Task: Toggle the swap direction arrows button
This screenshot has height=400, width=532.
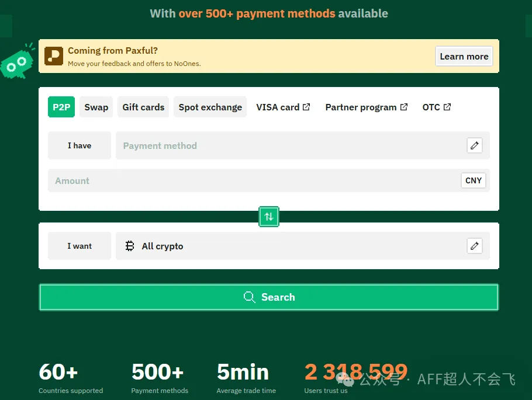Action: [269, 217]
